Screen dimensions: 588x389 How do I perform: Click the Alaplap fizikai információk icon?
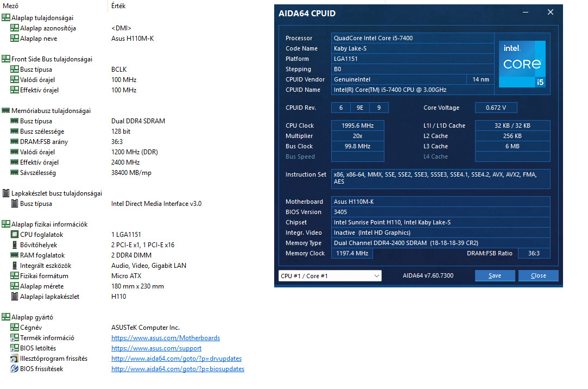click(x=6, y=224)
